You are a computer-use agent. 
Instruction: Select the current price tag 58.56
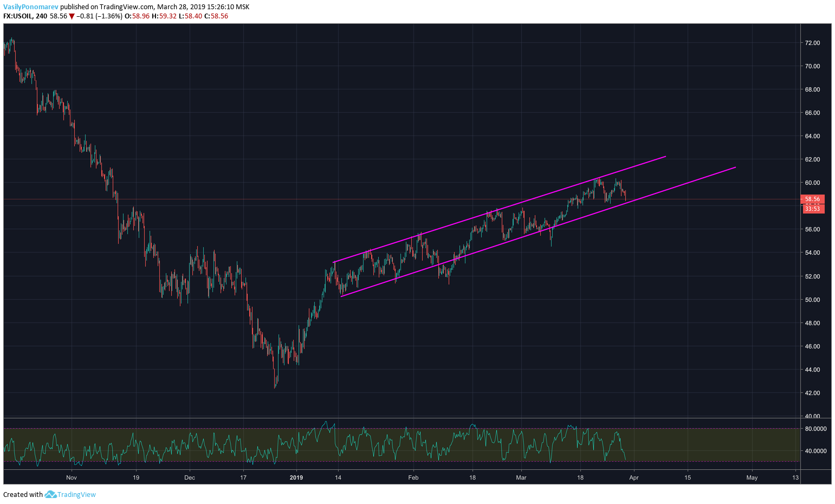pyautogui.click(x=812, y=199)
